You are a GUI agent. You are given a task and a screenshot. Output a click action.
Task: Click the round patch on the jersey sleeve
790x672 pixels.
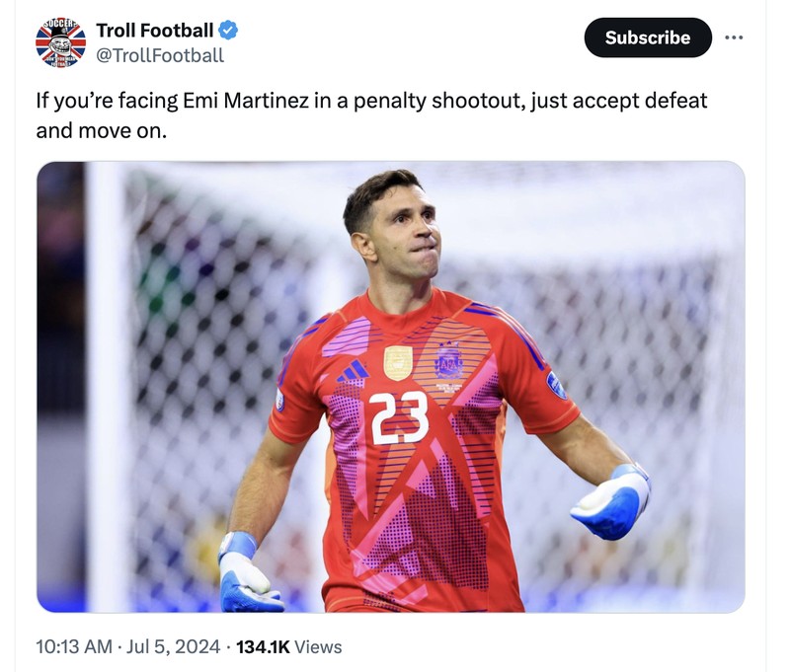click(556, 385)
